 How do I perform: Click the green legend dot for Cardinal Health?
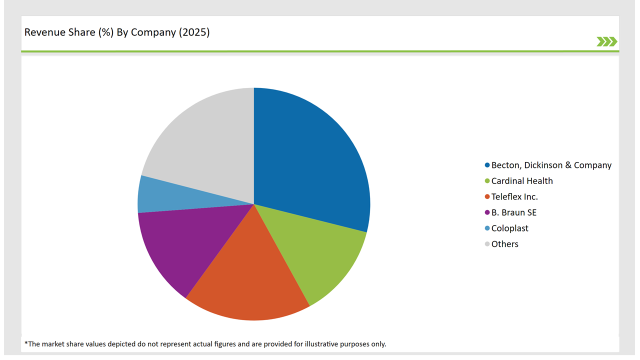487,181
